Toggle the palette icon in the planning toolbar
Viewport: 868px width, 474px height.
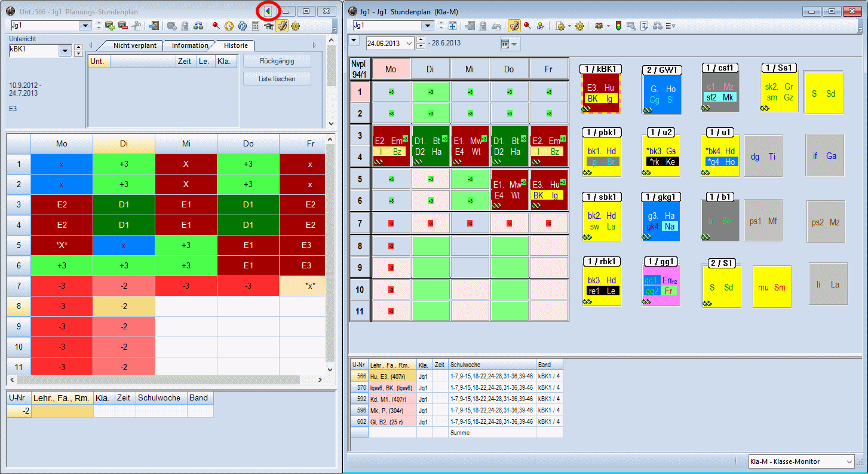282,26
